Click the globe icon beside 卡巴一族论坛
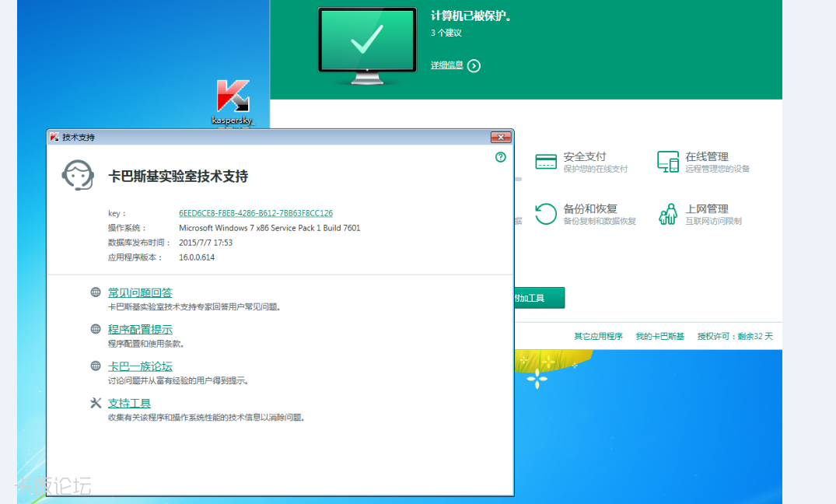836x504 pixels. click(x=96, y=366)
